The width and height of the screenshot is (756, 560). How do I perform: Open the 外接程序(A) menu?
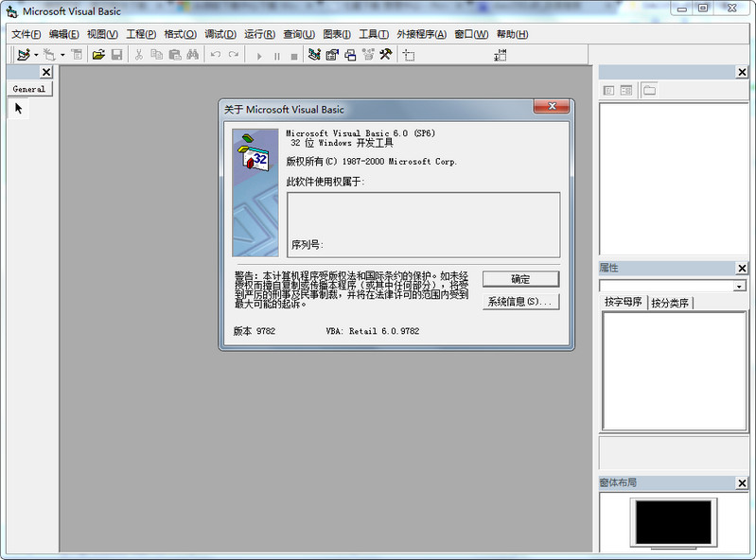[x=421, y=34]
